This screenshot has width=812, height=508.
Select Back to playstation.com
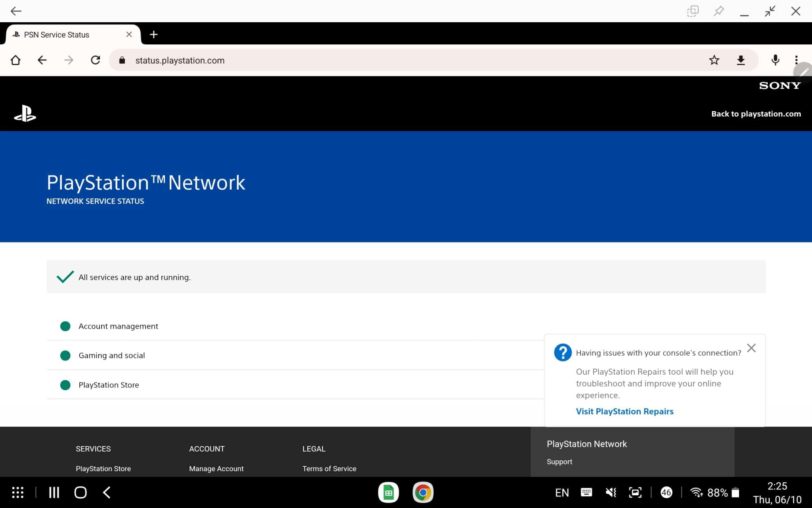756,114
